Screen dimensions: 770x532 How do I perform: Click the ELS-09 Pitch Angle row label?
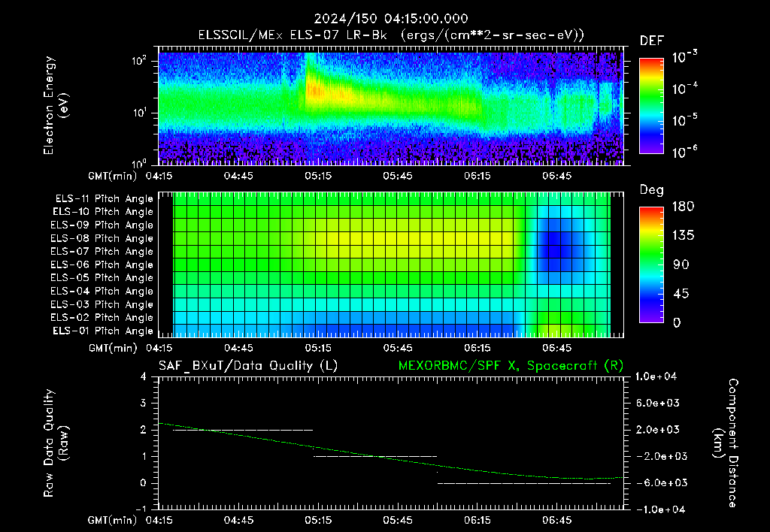pyautogui.click(x=102, y=225)
